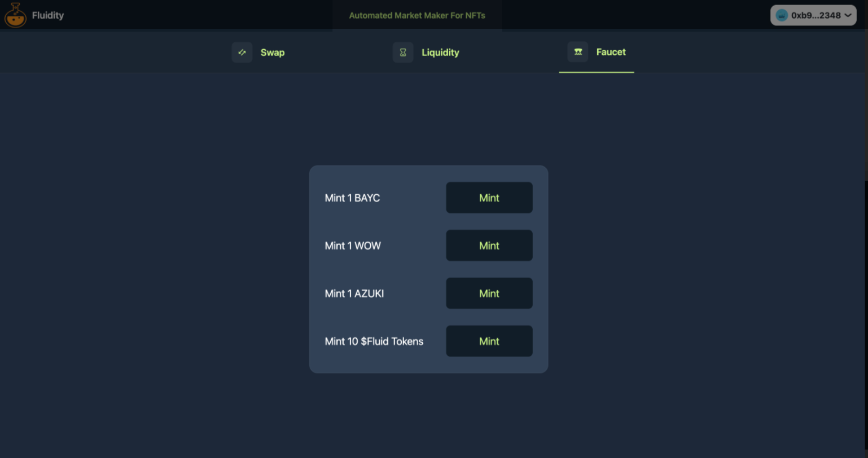The image size is (868, 458).
Task: Click the 'Mint 1 WOW' label
Action: click(x=353, y=246)
